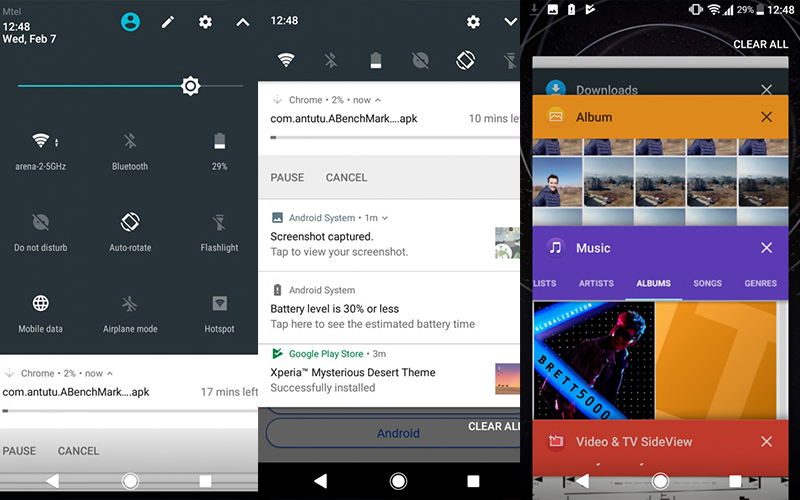
Task: Open the Music app note icon
Action: (556, 248)
